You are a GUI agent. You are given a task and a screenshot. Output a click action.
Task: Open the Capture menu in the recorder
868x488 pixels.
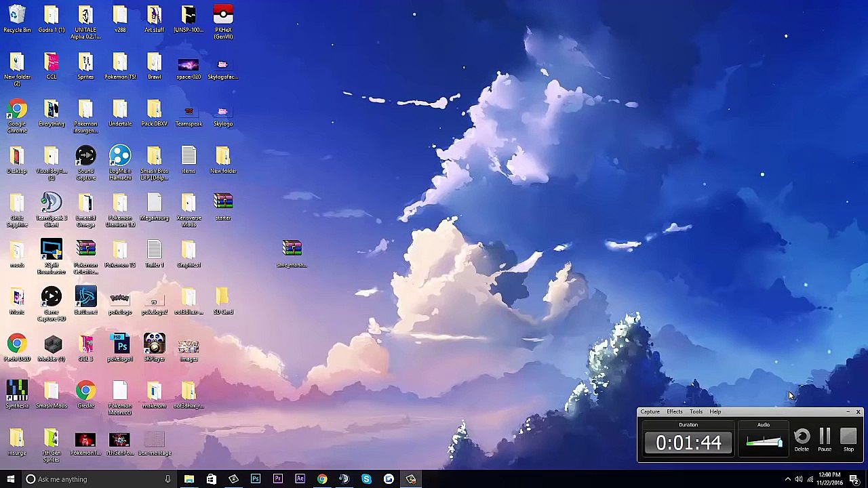coord(650,411)
